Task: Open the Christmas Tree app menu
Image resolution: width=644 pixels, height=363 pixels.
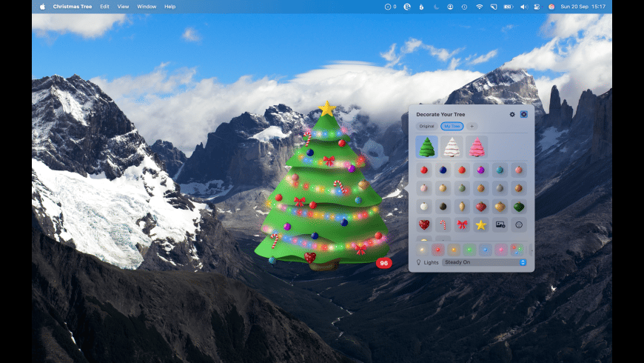Action: [x=73, y=7]
